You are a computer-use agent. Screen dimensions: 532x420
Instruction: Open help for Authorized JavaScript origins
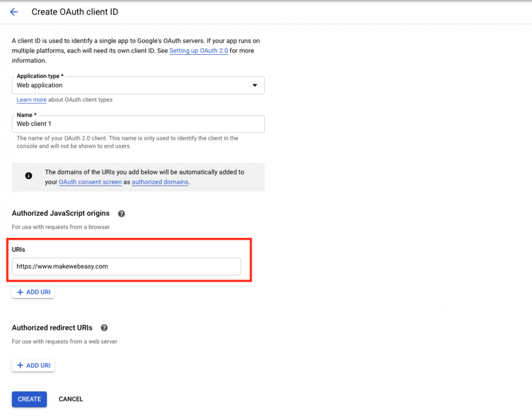[x=121, y=213]
